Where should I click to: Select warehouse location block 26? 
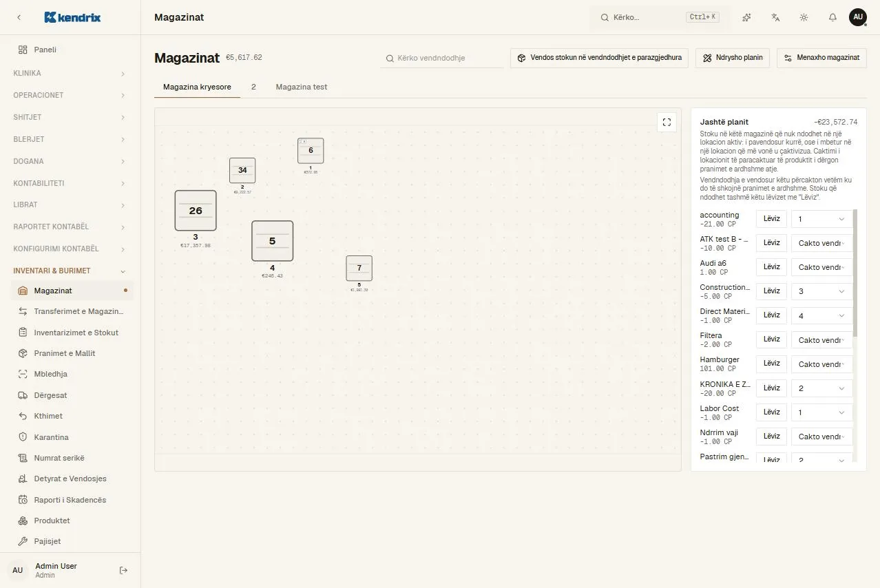tap(196, 211)
